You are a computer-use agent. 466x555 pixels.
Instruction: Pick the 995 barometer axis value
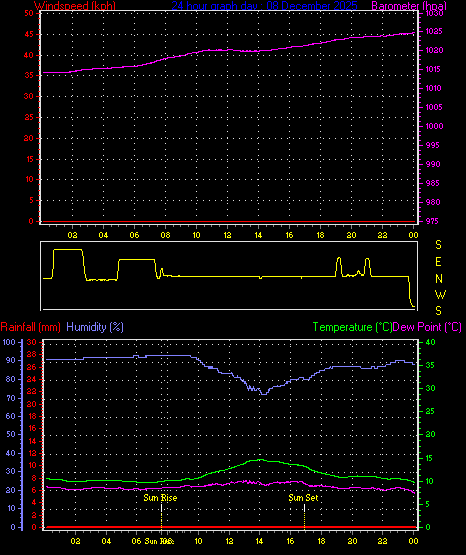point(432,145)
